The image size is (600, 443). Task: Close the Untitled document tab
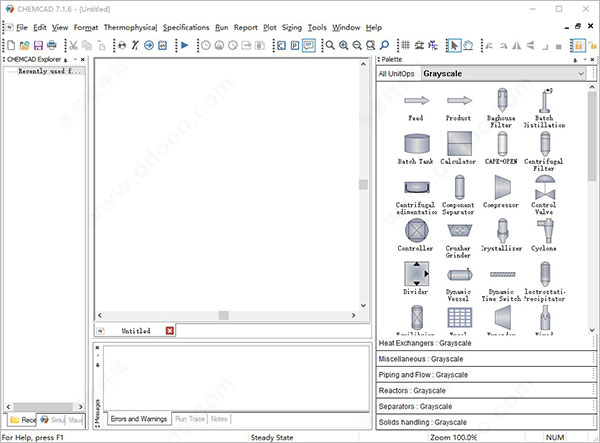(170, 331)
